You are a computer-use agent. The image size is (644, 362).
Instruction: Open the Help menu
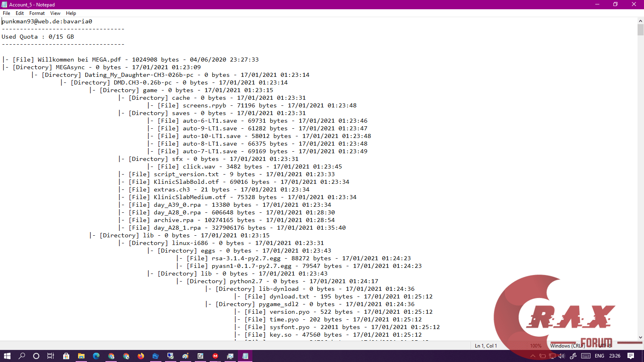pyautogui.click(x=71, y=13)
